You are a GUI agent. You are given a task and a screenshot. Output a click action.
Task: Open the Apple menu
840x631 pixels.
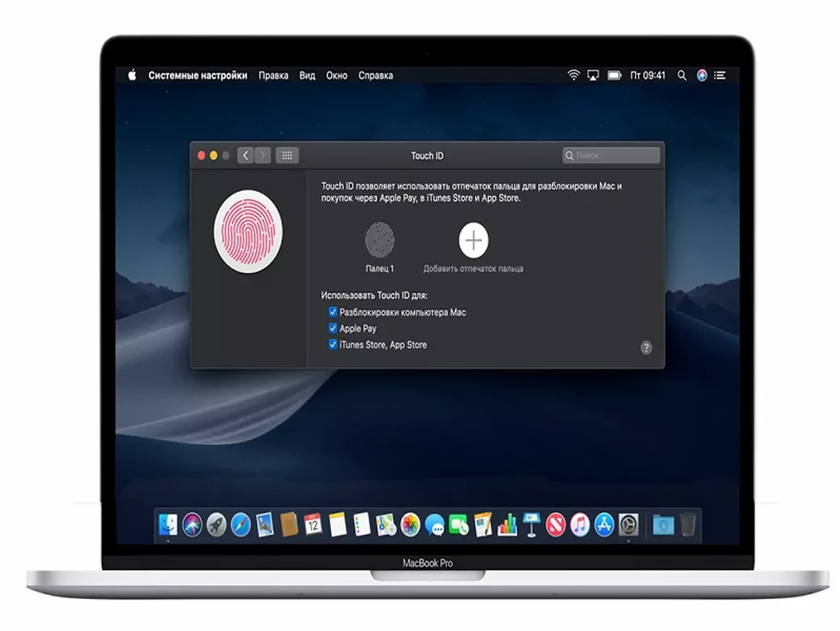coord(133,75)
